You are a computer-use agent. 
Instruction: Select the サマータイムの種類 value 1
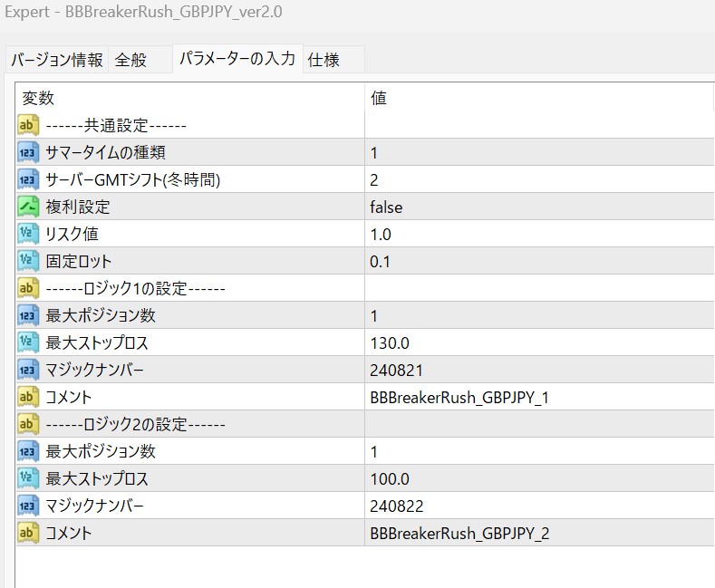coord(539,152)
